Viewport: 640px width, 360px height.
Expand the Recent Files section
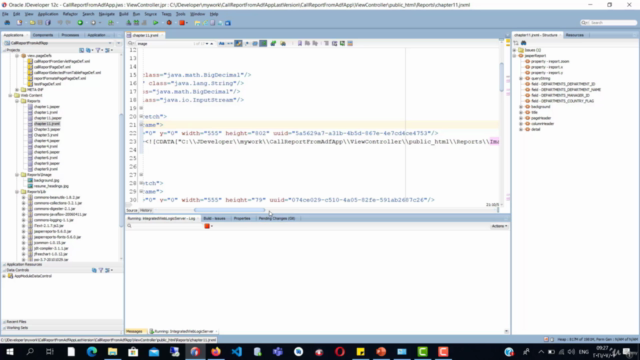pos(4,322)
